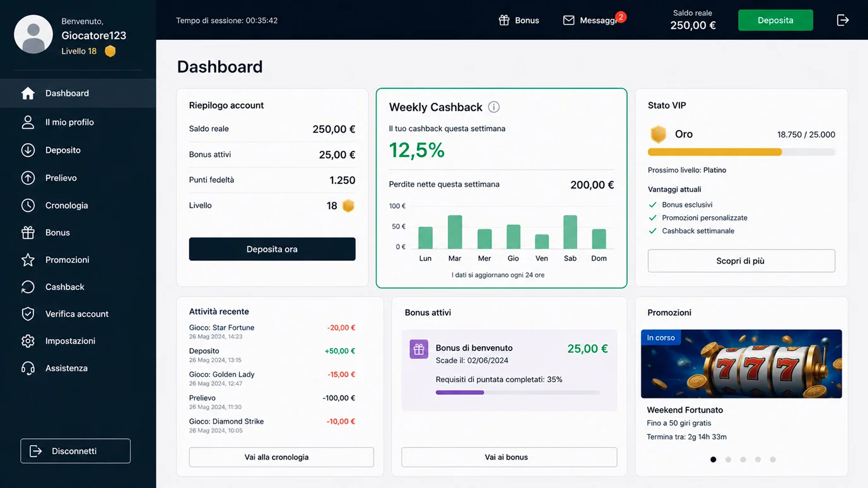The image size is (868, 488).
Task: Select the first promotions carousel dot
Action: [x=713, y=460]
